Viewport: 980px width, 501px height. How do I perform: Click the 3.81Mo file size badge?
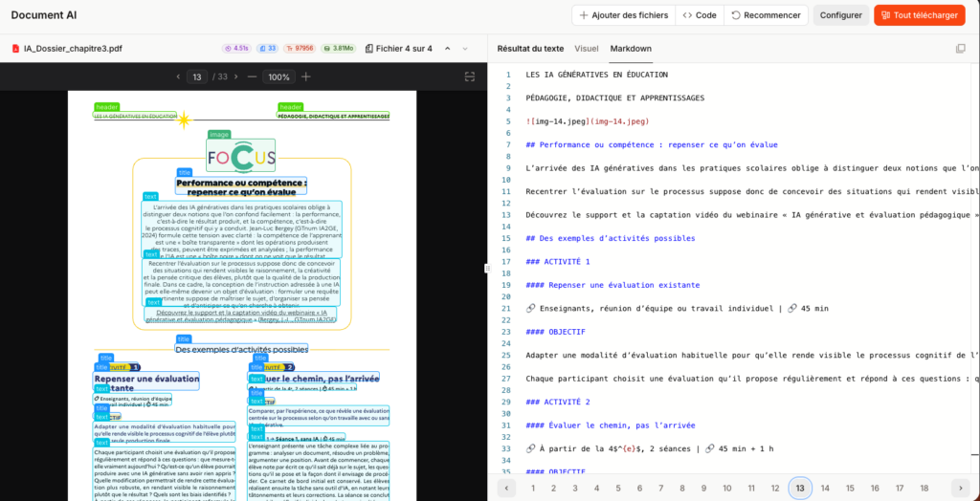338,48
